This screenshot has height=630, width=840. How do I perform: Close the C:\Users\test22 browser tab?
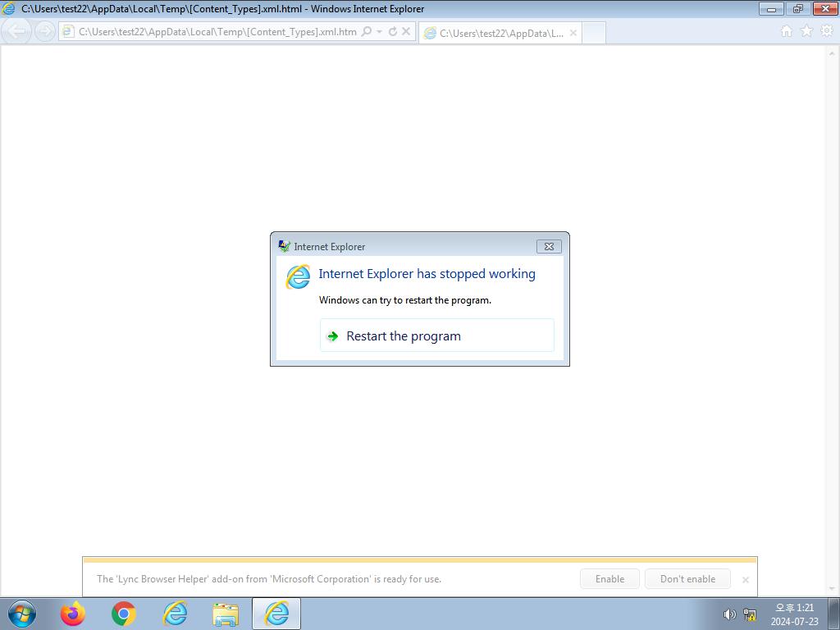[573, 33]
